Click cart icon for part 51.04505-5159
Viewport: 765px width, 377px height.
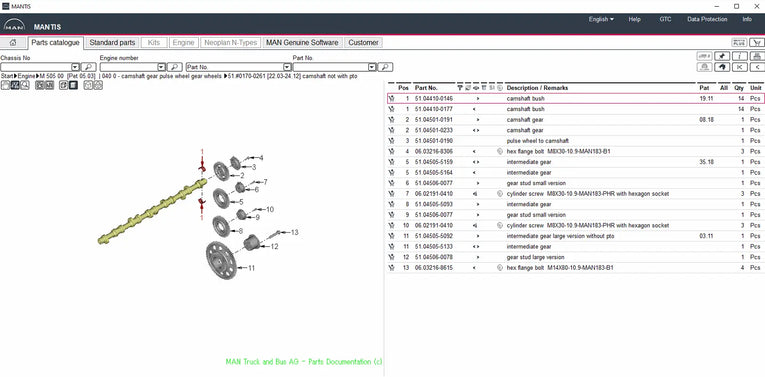pyautogui.click(x=391, y=162)
